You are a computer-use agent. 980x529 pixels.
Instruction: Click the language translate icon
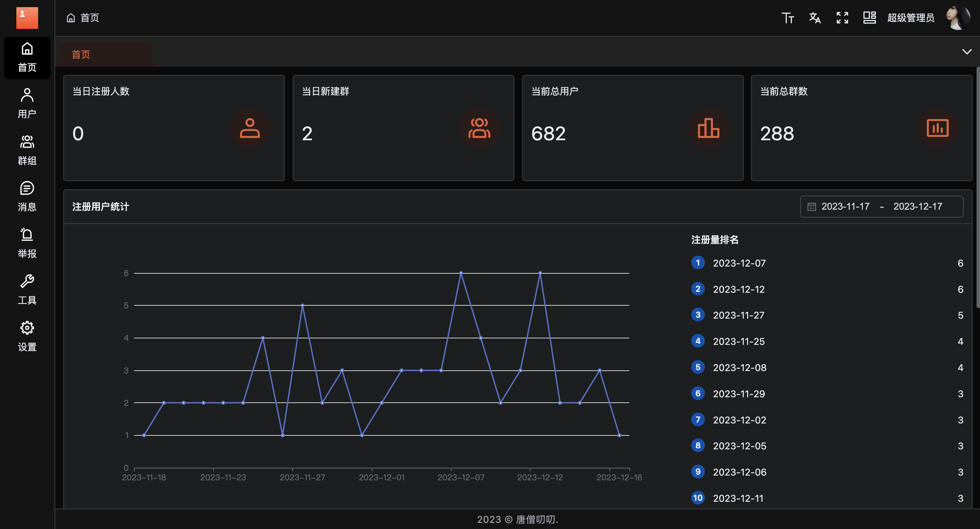pos(815,18)
